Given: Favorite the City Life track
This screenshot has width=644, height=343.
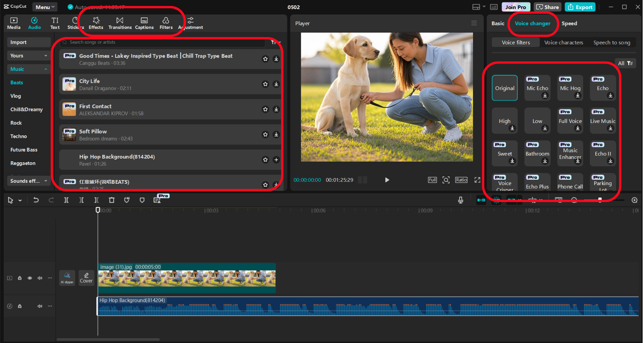Looking at the screenshot, I should tap(265, 84).
